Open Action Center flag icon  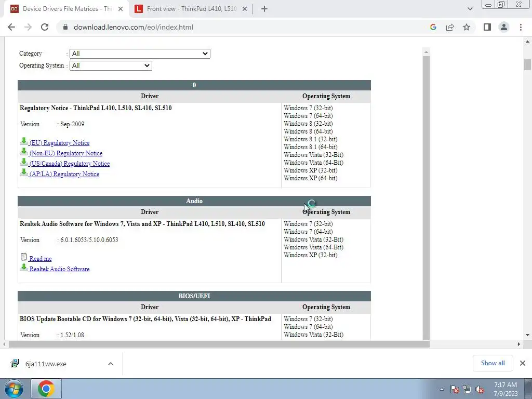click(455, 390)
